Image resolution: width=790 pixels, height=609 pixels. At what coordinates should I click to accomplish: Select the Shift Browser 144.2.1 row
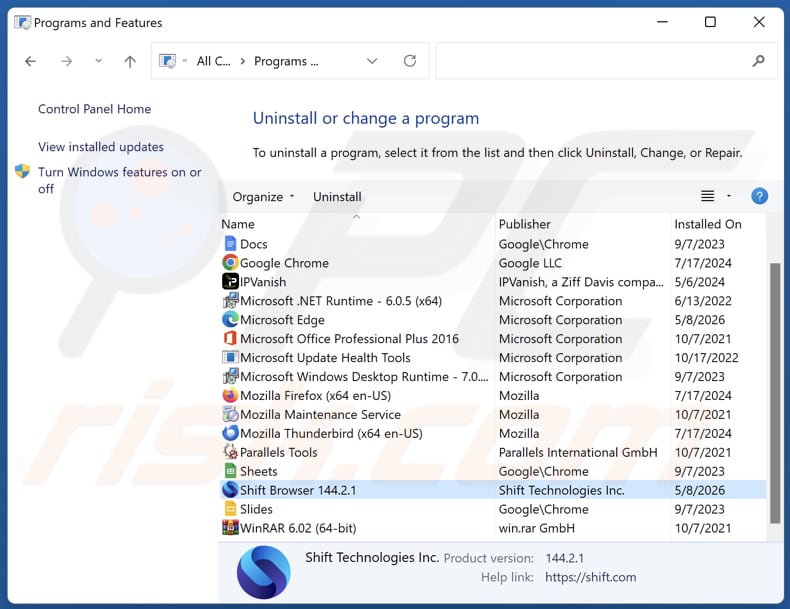click(x=493, y=490)
